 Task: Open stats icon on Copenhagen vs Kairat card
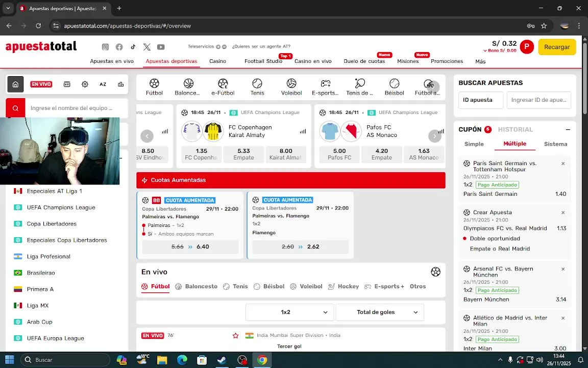click(303, 131)
